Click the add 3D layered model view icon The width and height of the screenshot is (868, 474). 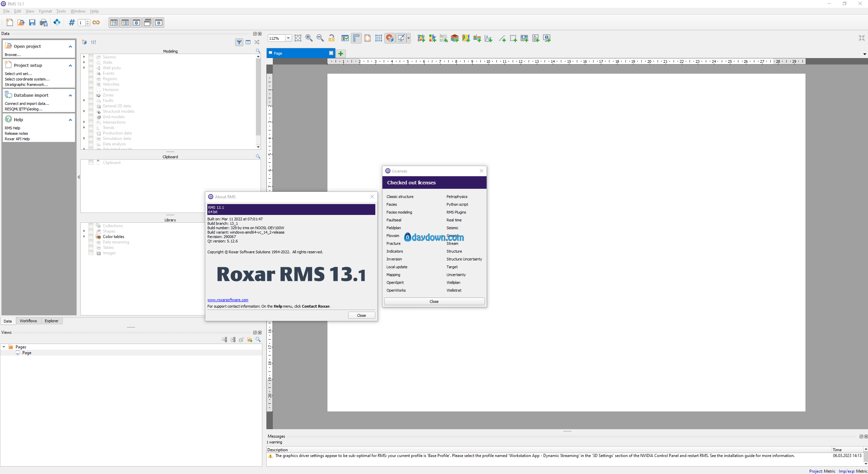click(455, 38)
